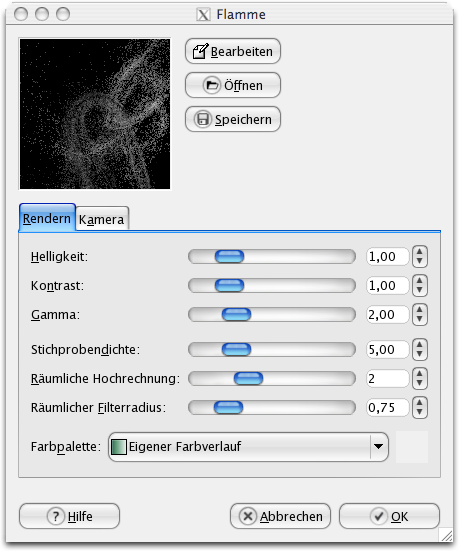Image resolution: width=459 pixels, height=551 pixels.
Task: Click the Räumliche Hochrechnung value field
Action: point(388,378)
